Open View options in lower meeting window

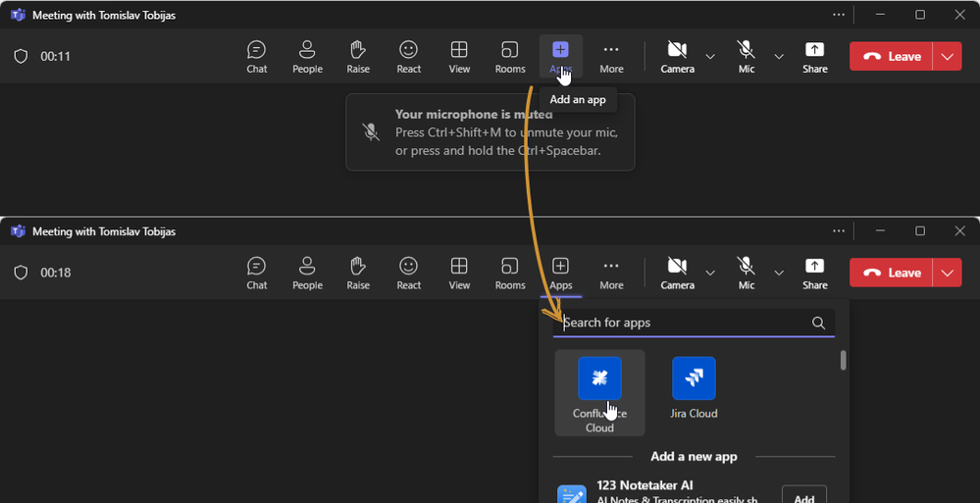(x=459, y=273)
